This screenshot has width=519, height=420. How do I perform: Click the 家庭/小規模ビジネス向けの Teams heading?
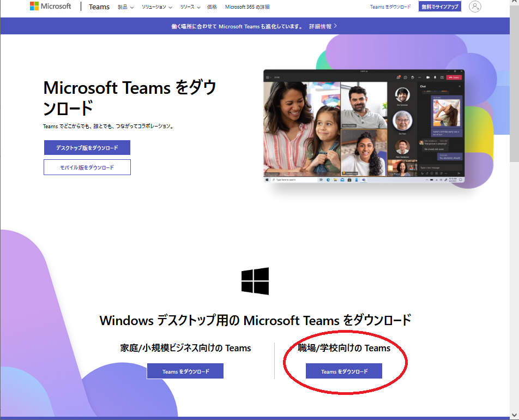tap(185, 348)
